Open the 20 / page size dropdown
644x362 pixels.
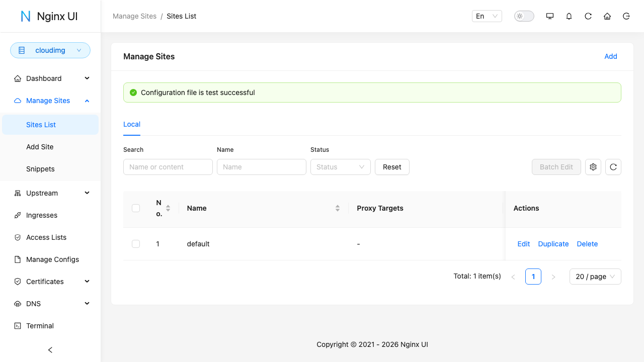[595, 277]
